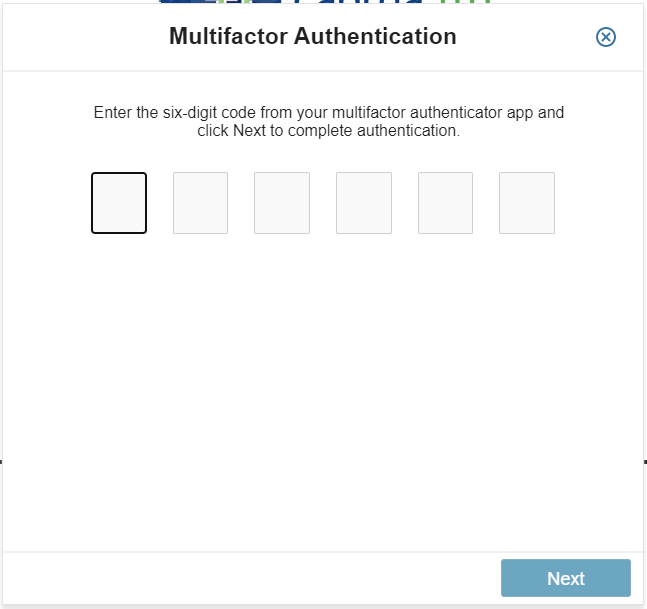This screenshot has width=647, height=609.
Task: Focus the sixth code digit box
Action: (527, 203)
